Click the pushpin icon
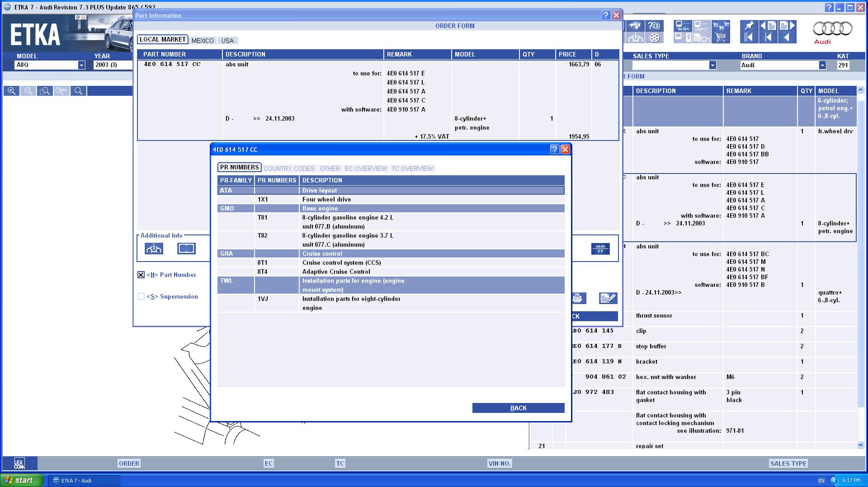Image resolution: width=868 pixels, height=487 pixels. (x=749, y=26)
